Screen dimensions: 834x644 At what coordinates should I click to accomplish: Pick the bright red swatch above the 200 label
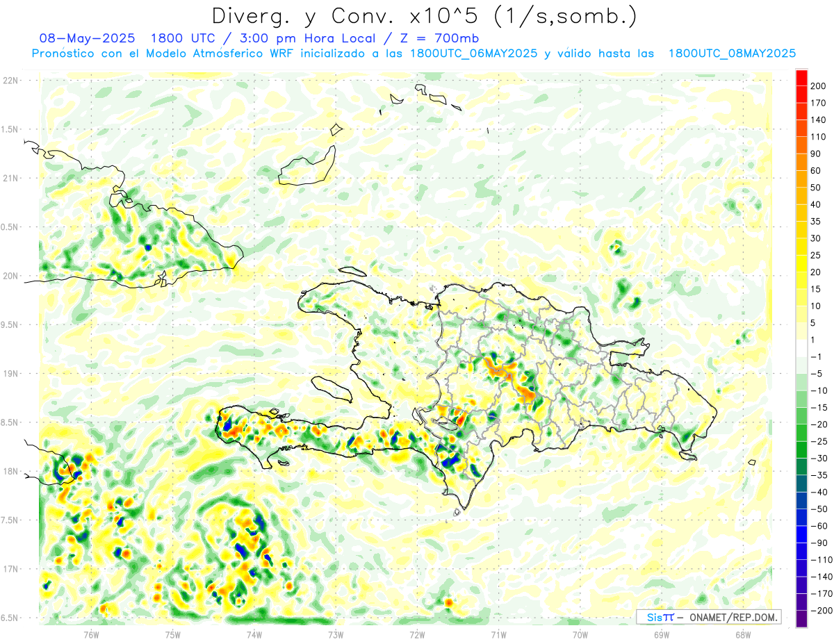pos(801,78)
